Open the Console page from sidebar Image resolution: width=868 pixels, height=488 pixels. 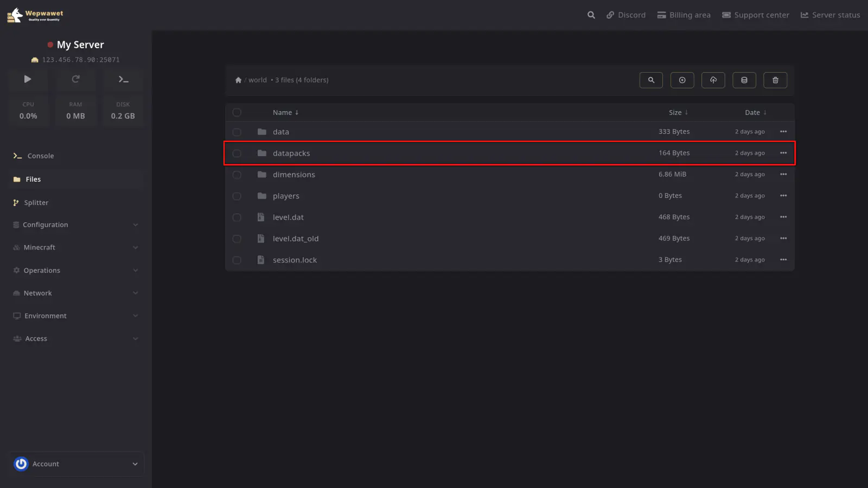pyautogui.click(x=41, y=156)
